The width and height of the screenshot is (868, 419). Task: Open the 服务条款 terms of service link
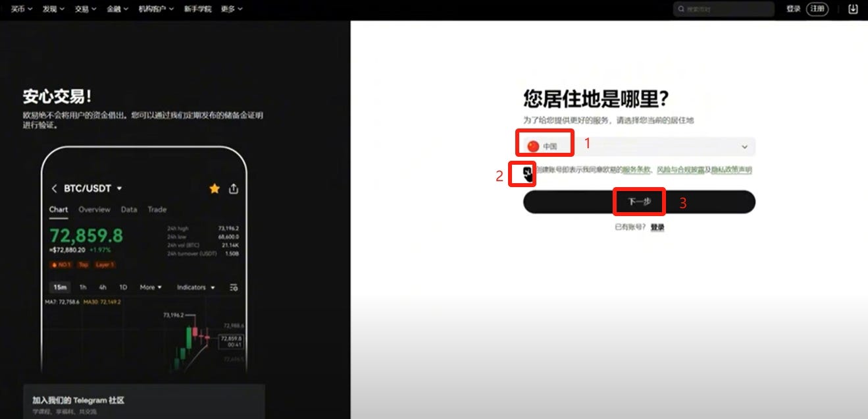coord(636,170)
